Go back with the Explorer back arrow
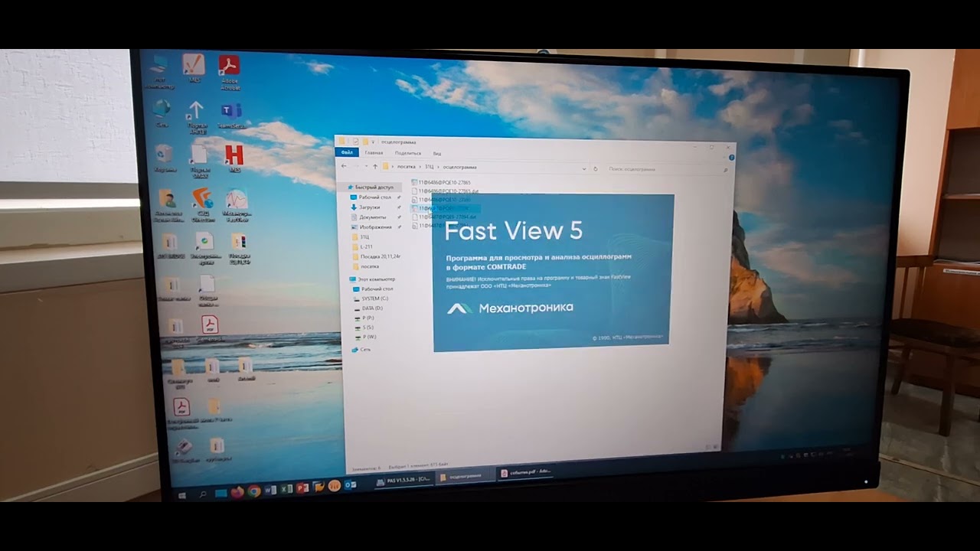Image resolution: width=980 pixels, height=551 pixels. click(344, 166)
